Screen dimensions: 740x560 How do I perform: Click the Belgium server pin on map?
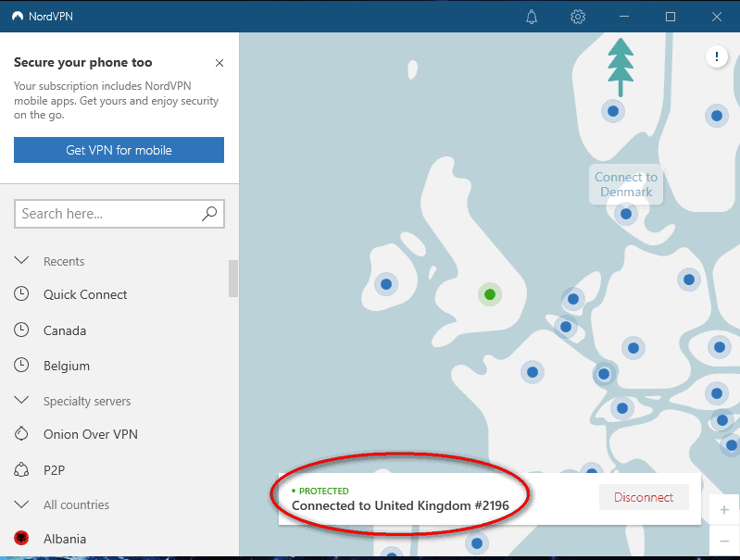tap(566, 327)
